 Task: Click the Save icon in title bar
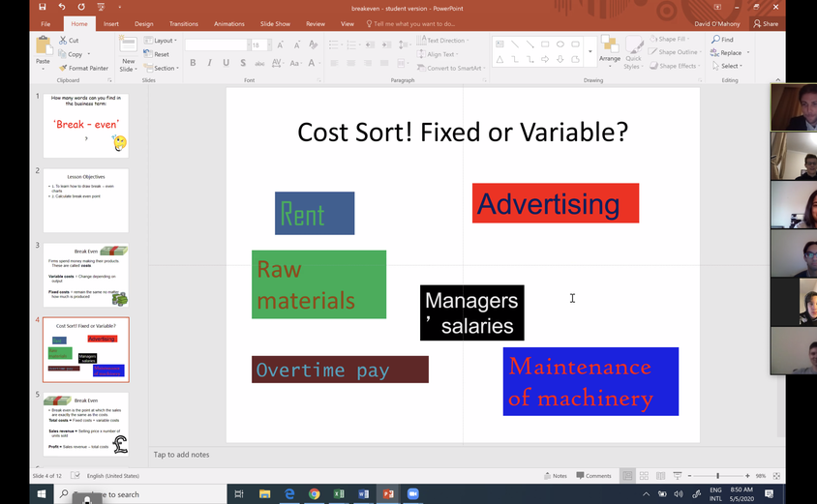point(42,7)
